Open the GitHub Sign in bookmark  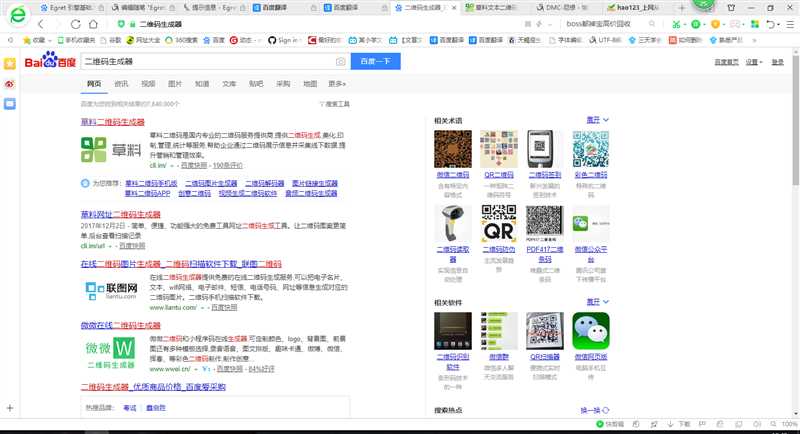pyautogui.click(x=284, y=40)
